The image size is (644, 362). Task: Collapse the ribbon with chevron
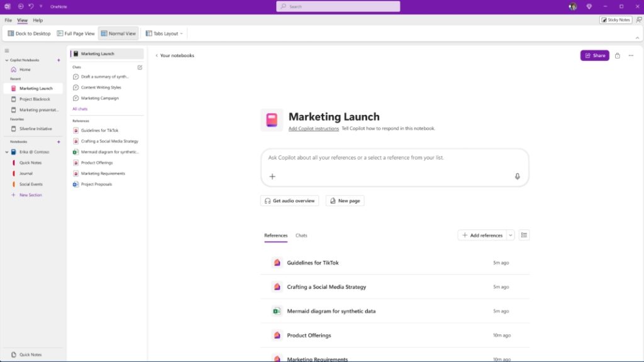click(637, 38)
